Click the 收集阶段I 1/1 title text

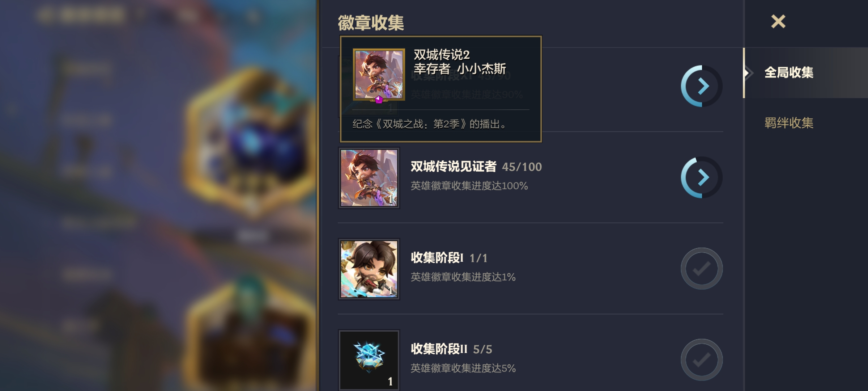(449, 258)
